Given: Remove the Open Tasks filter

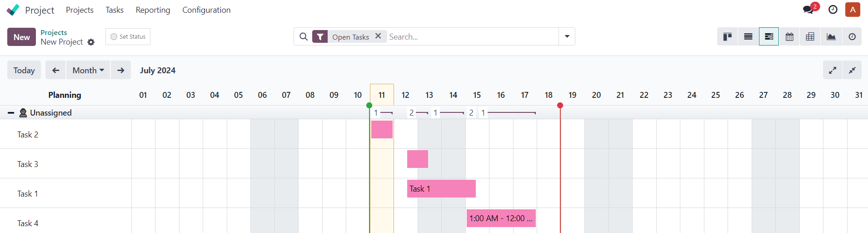Looking at the screenshot, I should (x=378, y=36).
